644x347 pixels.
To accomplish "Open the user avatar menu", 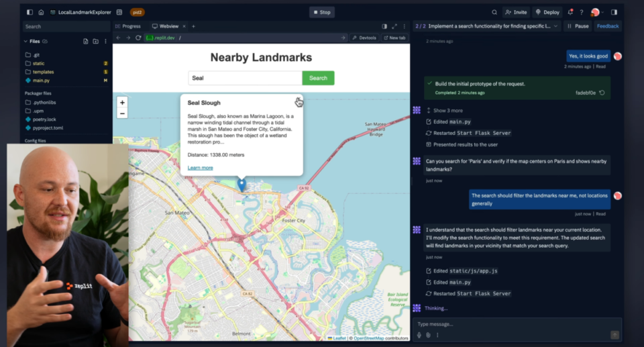I will pyautogui.click(x=597, y=12).
